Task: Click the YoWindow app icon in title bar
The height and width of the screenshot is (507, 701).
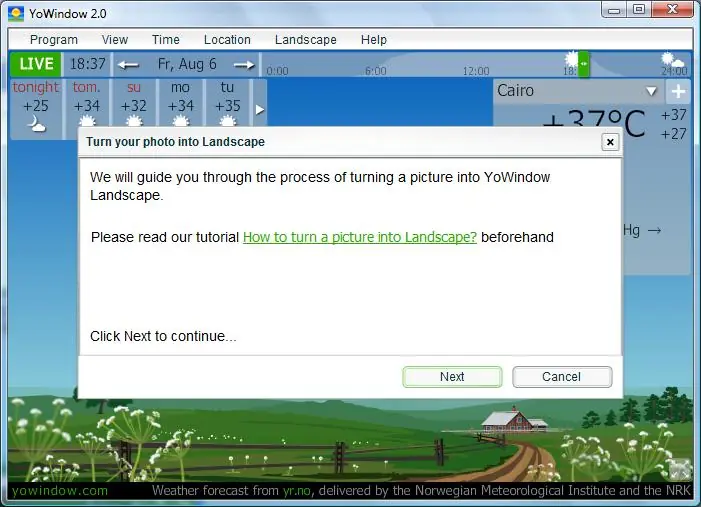Action: tap(16, 14)
